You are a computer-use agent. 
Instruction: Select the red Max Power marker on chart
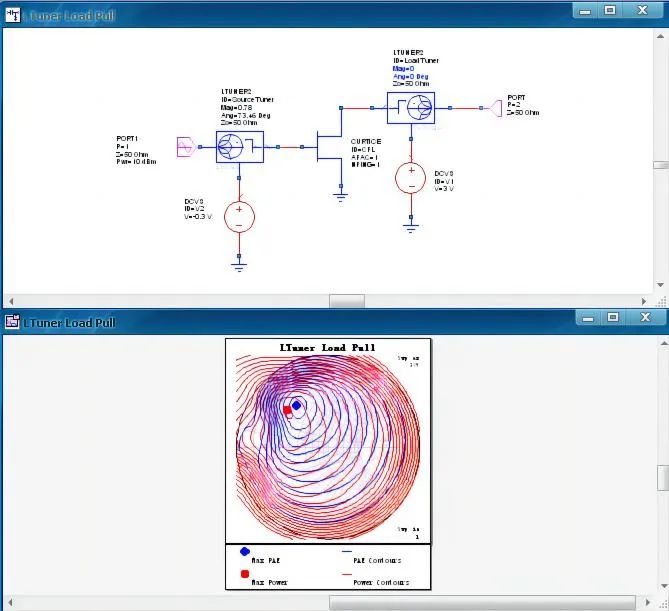[287, 410]
